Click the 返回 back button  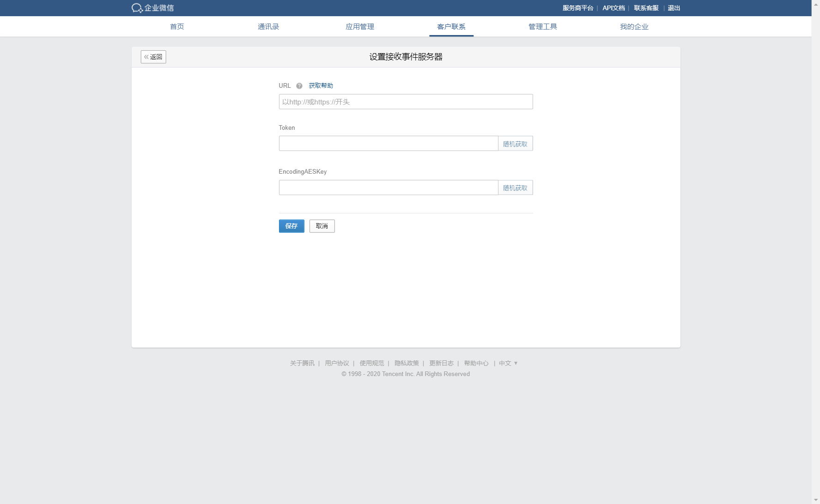click(153, 57)
